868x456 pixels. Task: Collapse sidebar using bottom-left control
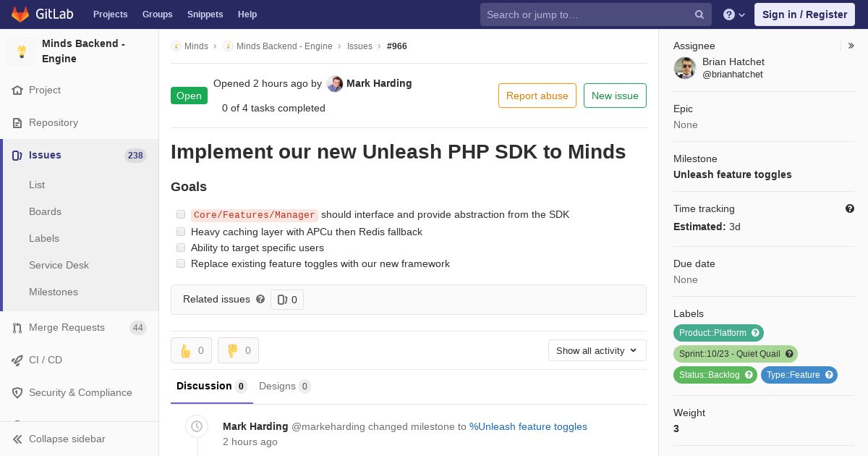[59, 439]
